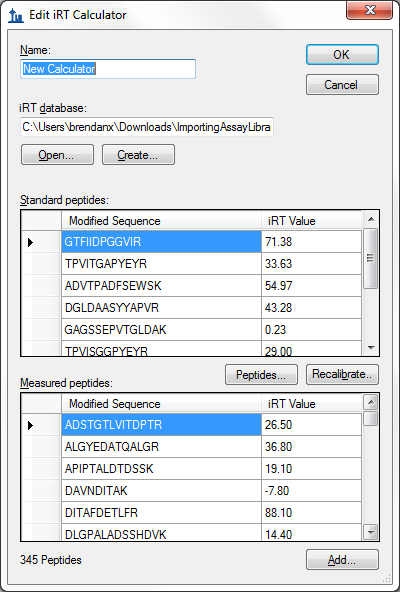Click the DAVNDITAK iRT value -7.80 cell
The image size is (400, 592).
(x=311, y=491)
